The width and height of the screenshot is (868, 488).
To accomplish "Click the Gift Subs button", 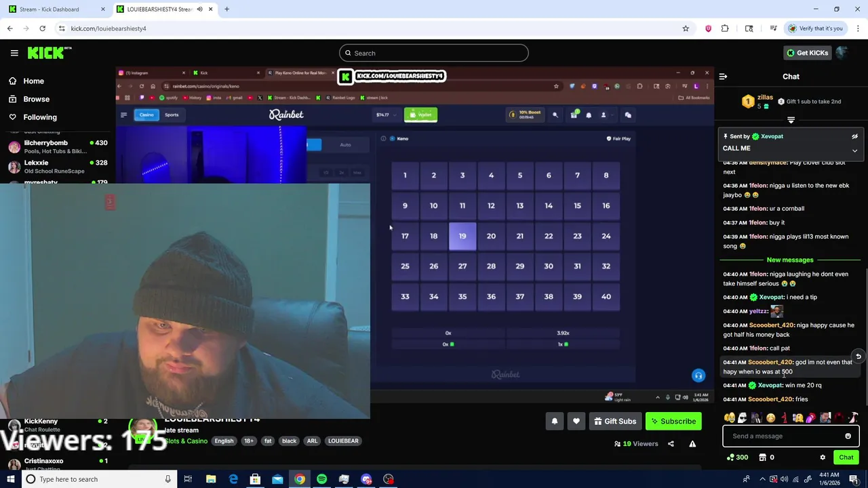I will point(615,422).
